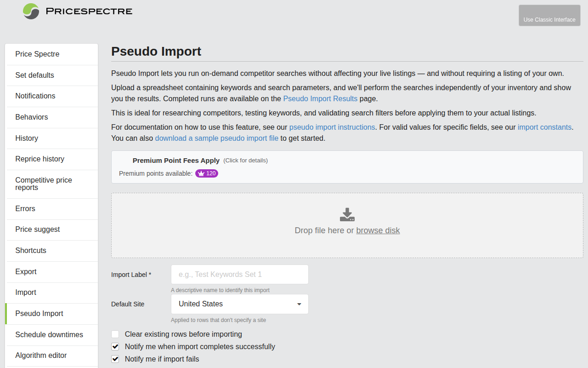588x368 pixels.
Task: Click the upload icon in the drop zone
Action: (347, 214)
